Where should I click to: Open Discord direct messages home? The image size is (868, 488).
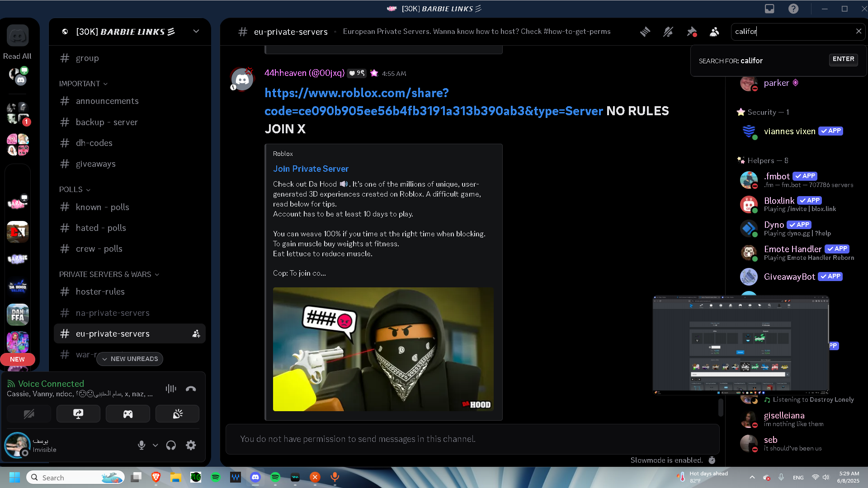coord(18,36)
